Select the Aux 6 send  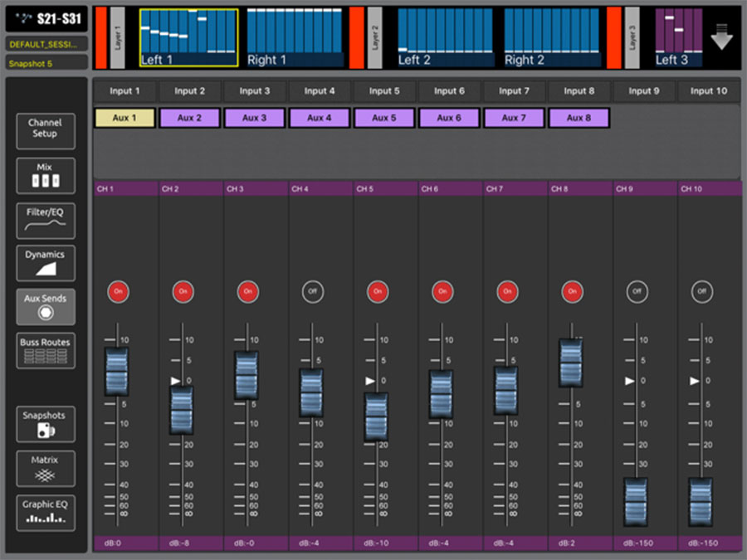click(x=449, y=118)
